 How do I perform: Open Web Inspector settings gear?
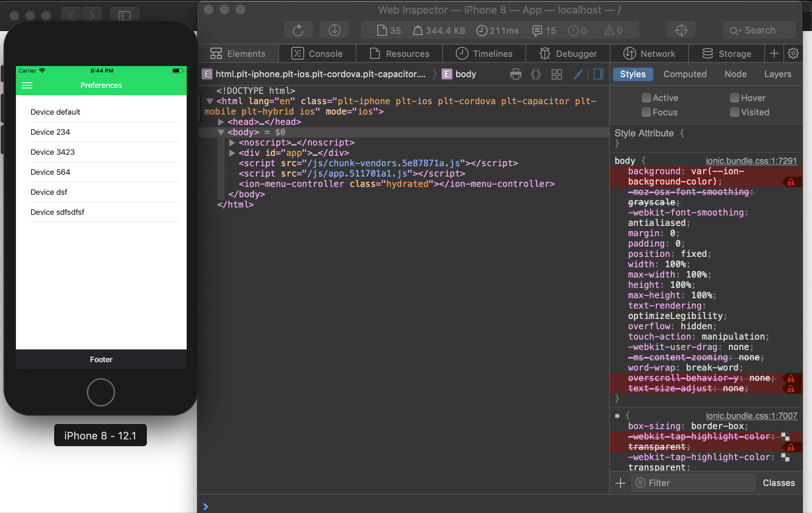(793, 54)
